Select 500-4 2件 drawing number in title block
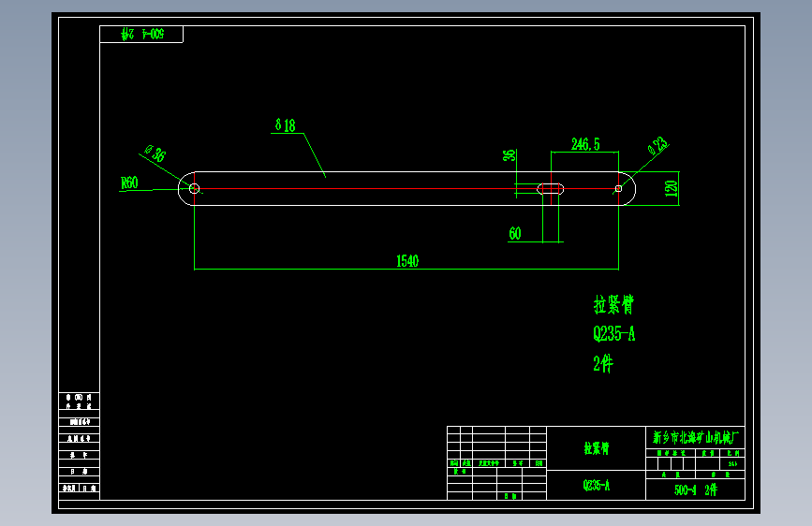 (x=696, y=489)
